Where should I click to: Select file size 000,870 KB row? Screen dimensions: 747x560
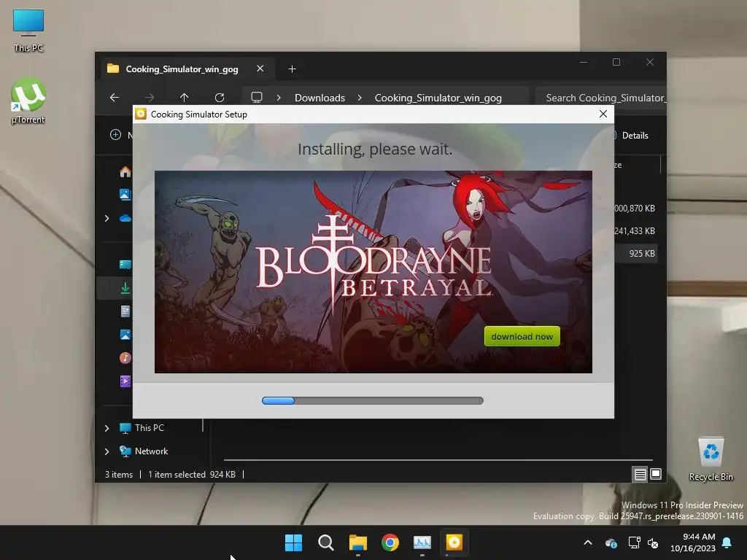tap(635, 208)
